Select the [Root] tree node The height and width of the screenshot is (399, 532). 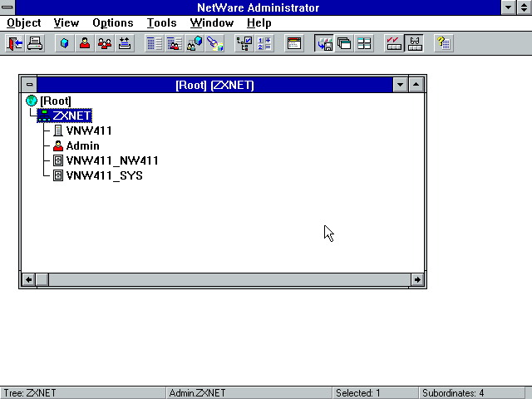56,101
